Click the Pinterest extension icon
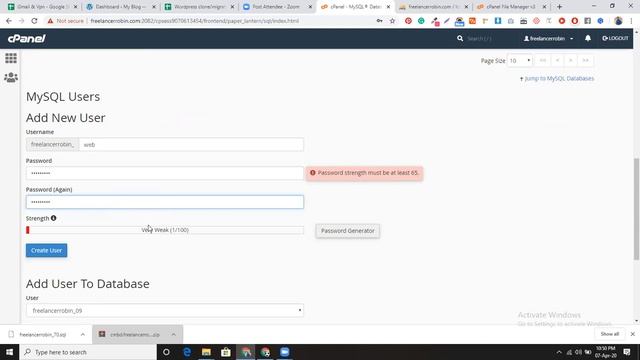640x360 pixels. click(x=408, y=21)
